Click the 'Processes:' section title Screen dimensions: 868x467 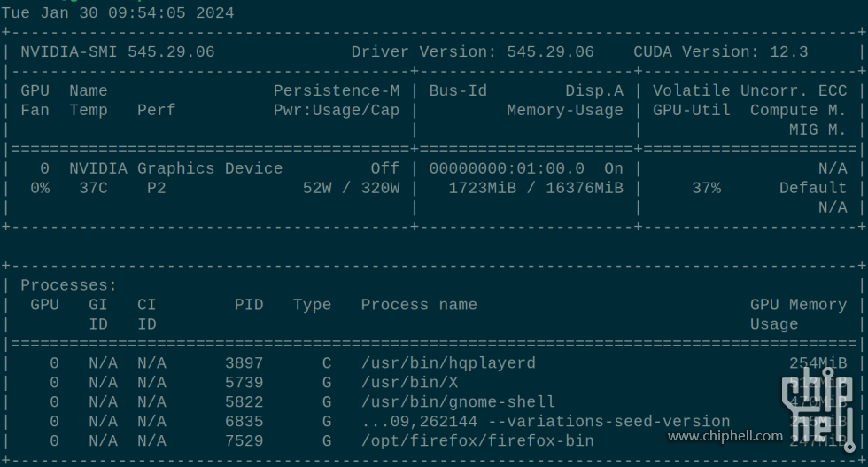pyautogui.click(x=69, y=285)
